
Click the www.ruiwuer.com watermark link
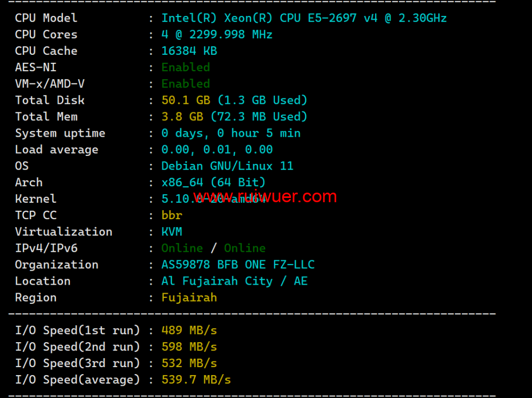[x=265, y=197]
